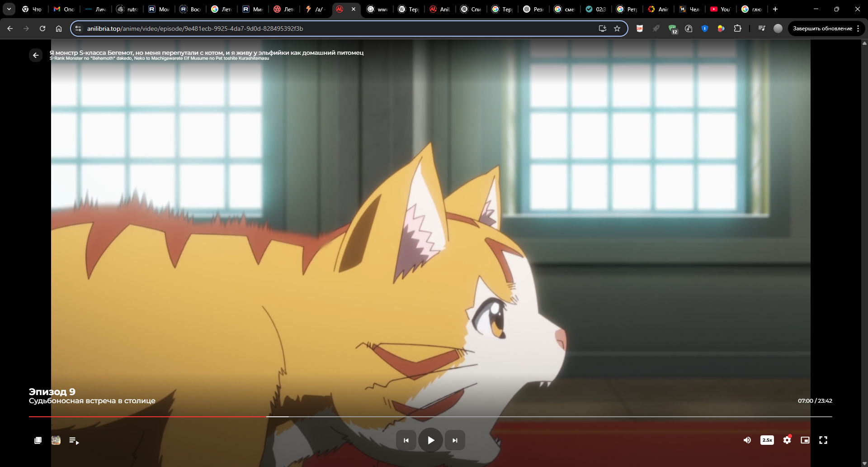
Task: Mute the player volume
Action: click(747, 440)
